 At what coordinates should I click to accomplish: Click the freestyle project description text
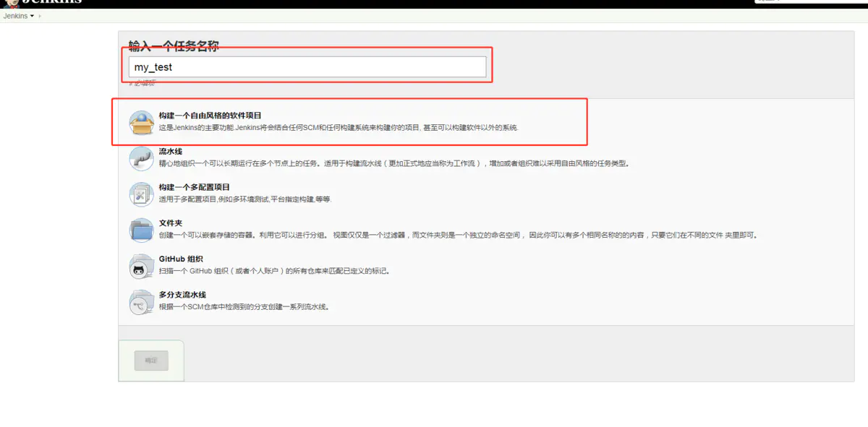339,128
